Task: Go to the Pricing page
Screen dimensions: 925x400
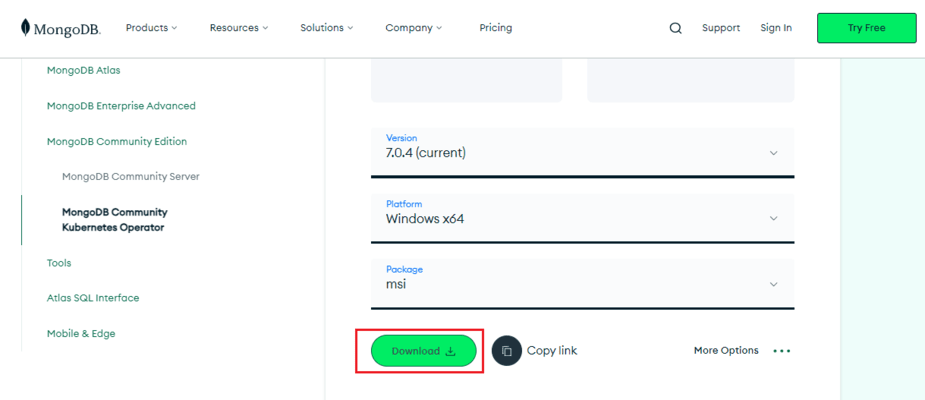Action: pos(495,28)
